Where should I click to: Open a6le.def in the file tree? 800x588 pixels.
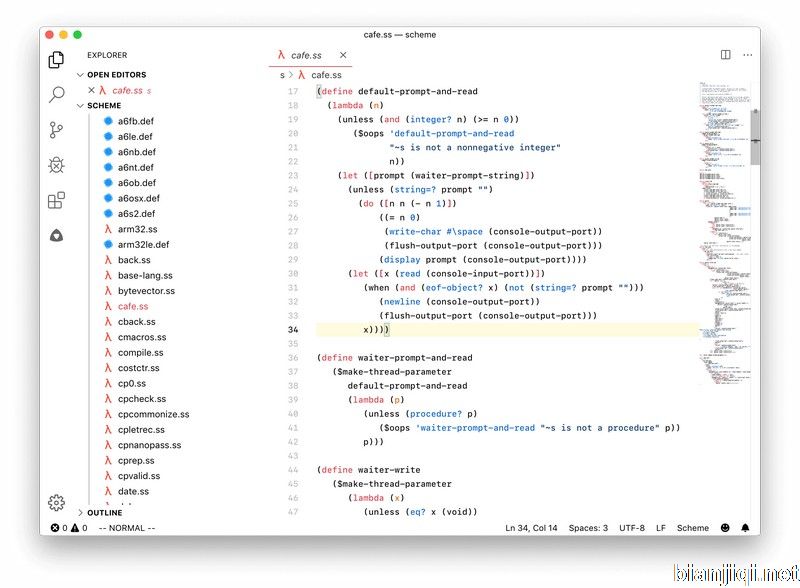coord(135,136)
